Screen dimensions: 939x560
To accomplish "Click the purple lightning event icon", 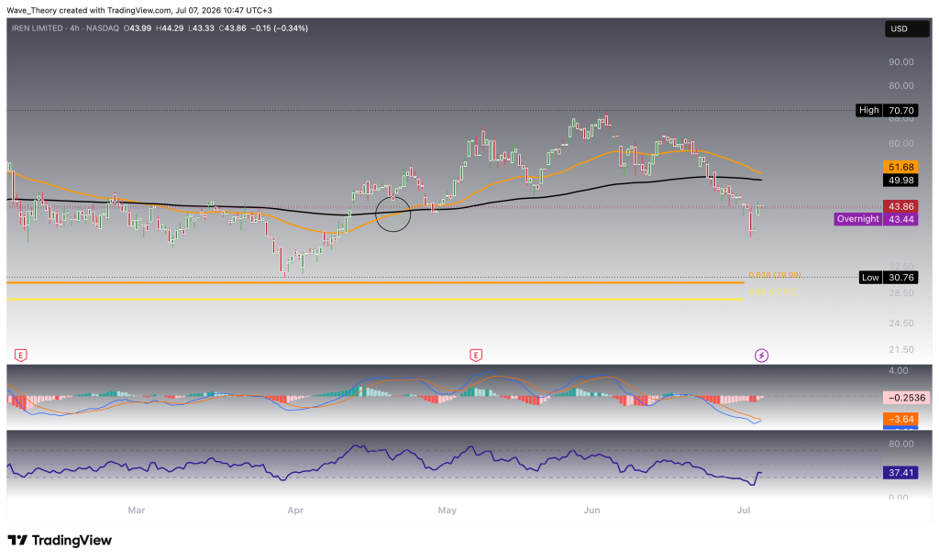I will click(x=761, y=356).
